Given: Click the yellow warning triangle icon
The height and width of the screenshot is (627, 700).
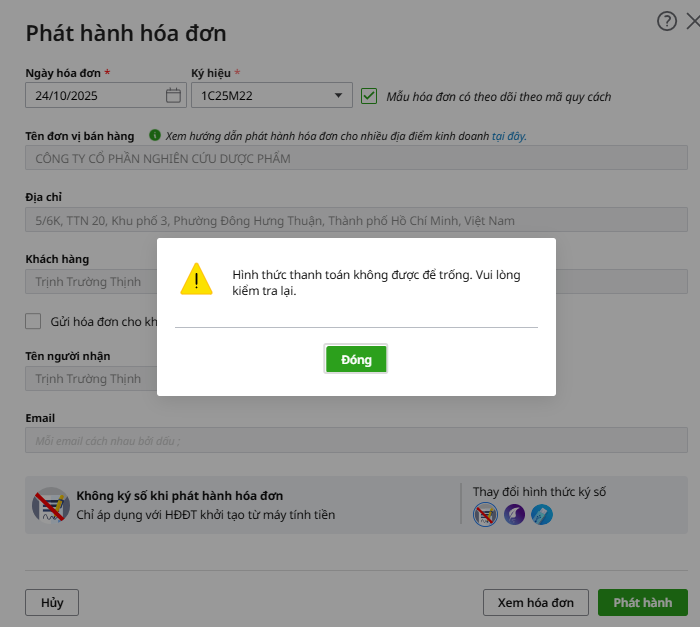Looking at the screenshot, I should point(196,279).
